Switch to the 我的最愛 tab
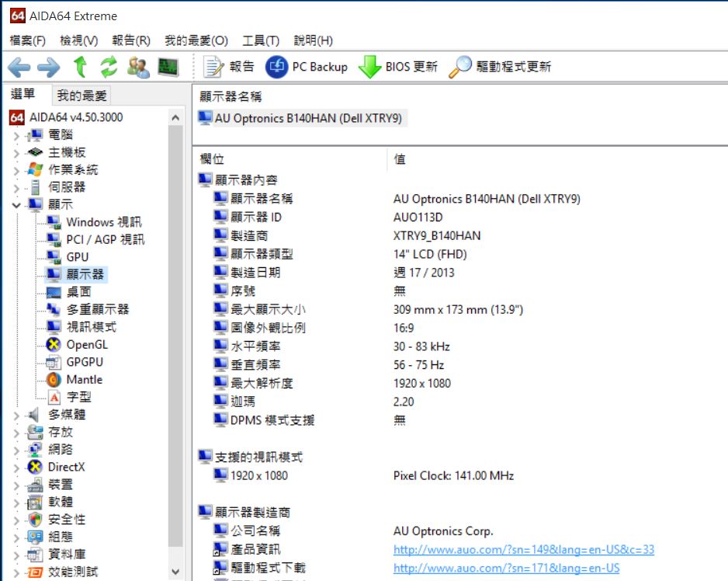Screen dimensions: 728x581 click(x=81, y=96)
